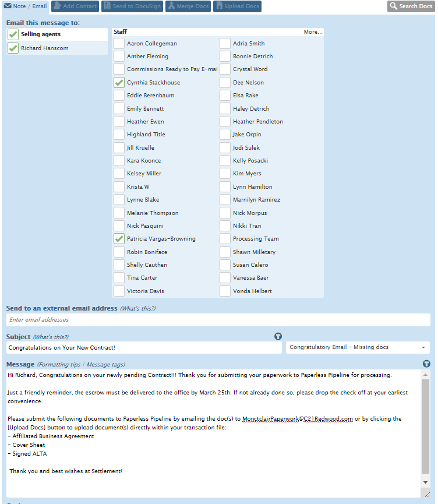Open the Congratulatory Email template dropdown
The width and height of the screenshot is (438, 504).
(358, 347)
